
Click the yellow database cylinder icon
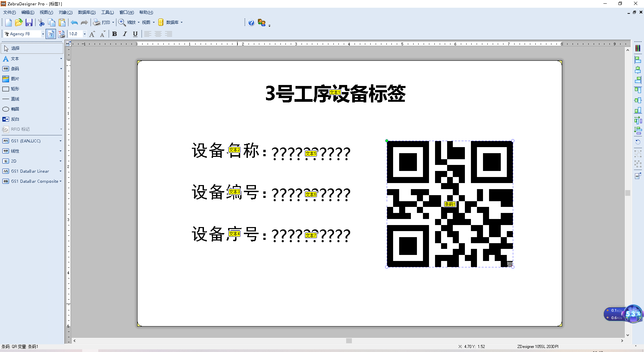[x=161, y=23]
